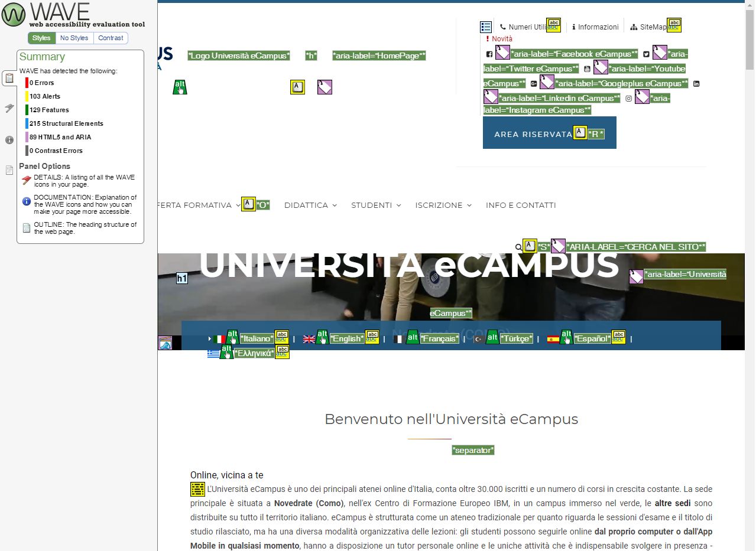This screenshot has height=551, width=756.
Task: Switch WAVE view to Contrast
Action: pyautogui.click(x=111, y=38)
